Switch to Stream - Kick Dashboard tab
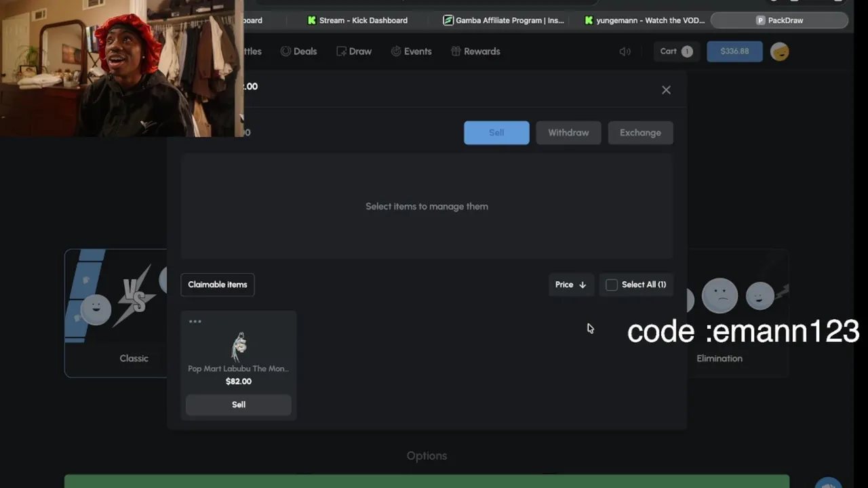 pos(357,20)
